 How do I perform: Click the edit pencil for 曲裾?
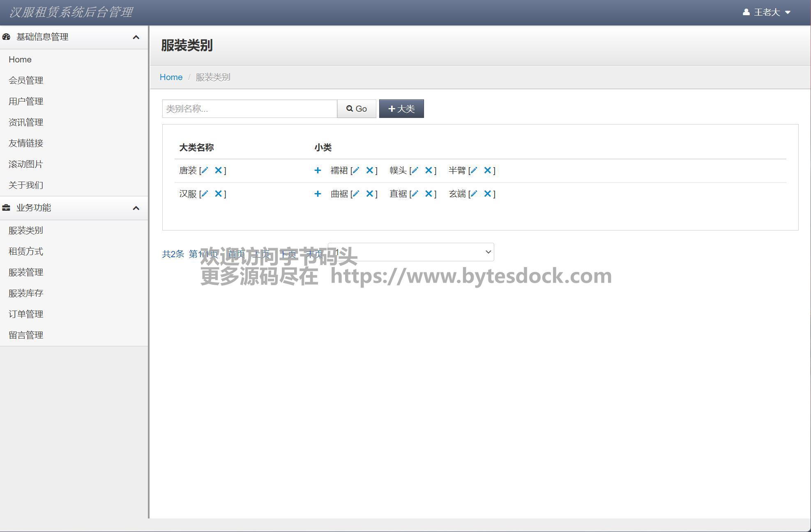(x=356, y=194)
